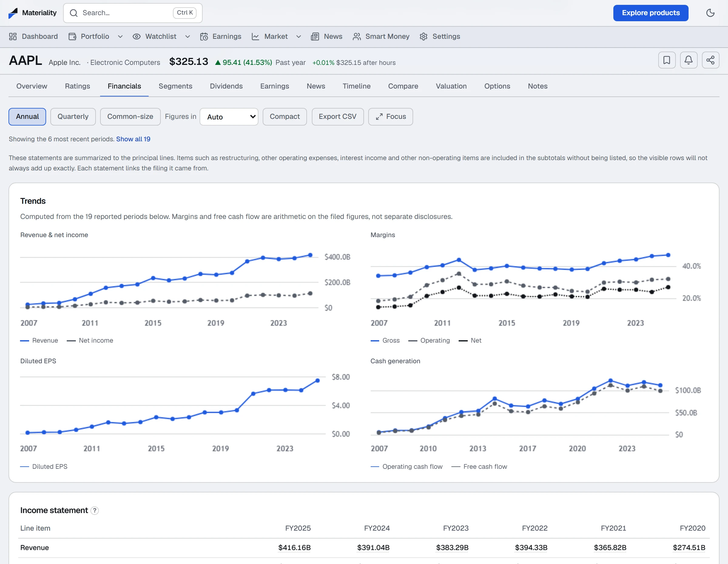Select the Annual period toggle
Screen dimensions: 728x564
27,117
